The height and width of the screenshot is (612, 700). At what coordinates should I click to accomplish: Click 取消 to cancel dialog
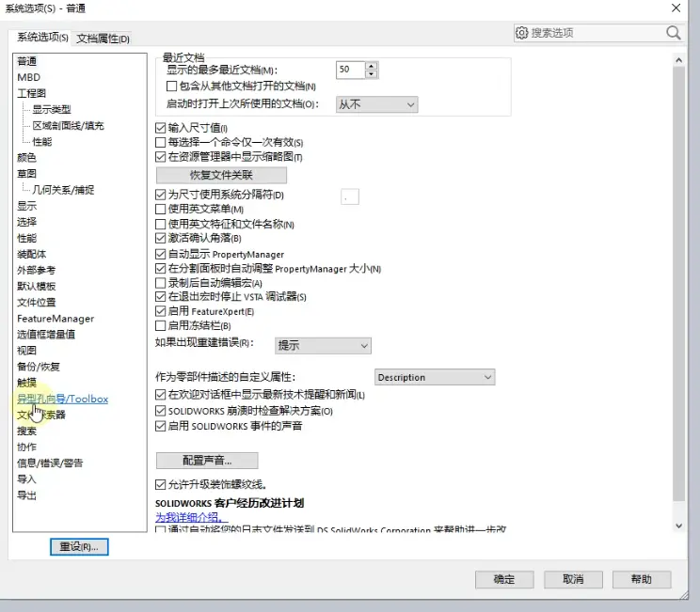tap(573, 579)
